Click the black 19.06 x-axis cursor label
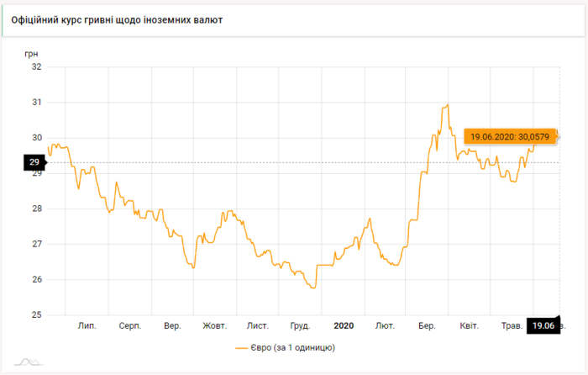This screenshot has height=375, width=588. [x=543, y=325]
